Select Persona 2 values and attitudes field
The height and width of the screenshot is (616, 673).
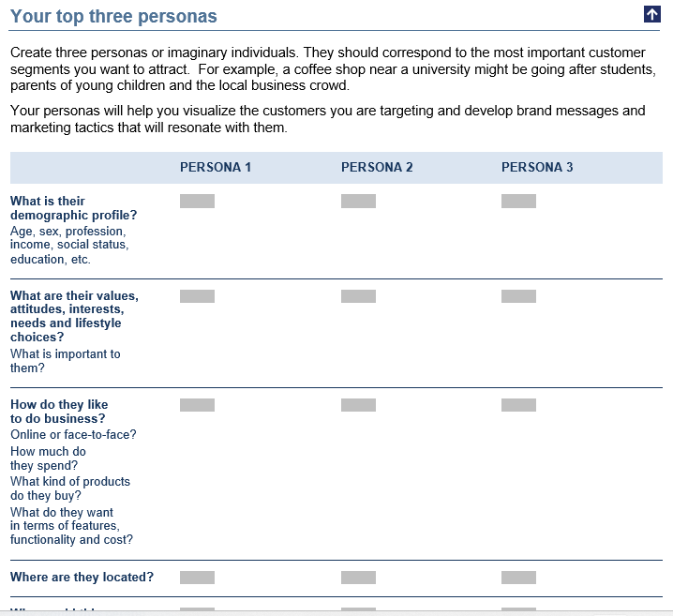(358, 296)
